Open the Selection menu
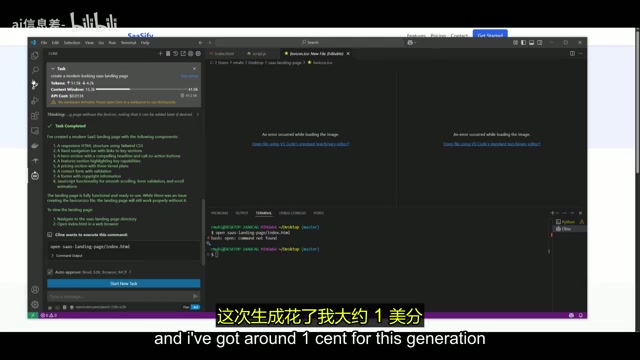The height and width of the screenshot is (360, 640). point(72,42)
